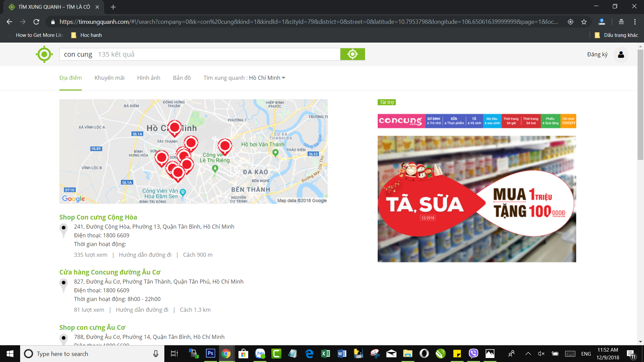Viewport: 644px width, 362px height.
Task: Click the Hồ bơi Văn Thánh green pin
Action: click(275, 153)
